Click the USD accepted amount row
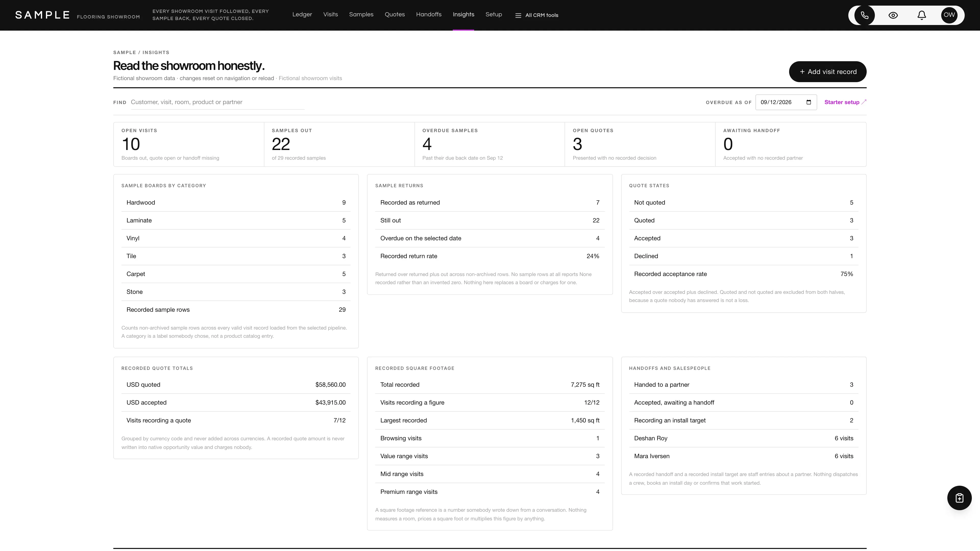 236,403
